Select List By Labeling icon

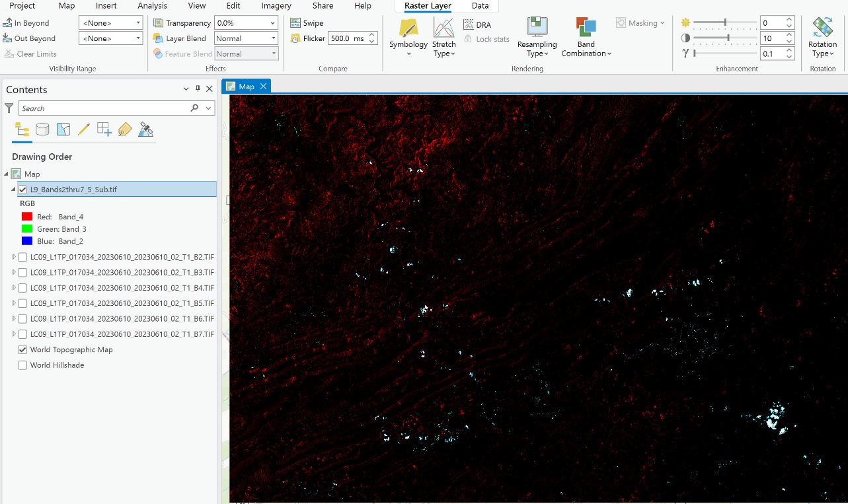tap(125, 129)
